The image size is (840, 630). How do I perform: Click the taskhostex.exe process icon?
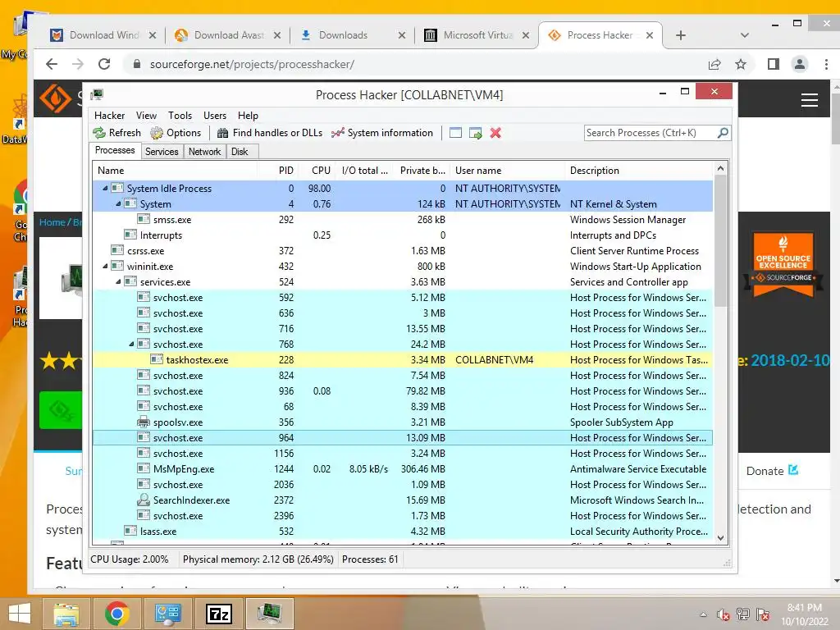point(157,359)
